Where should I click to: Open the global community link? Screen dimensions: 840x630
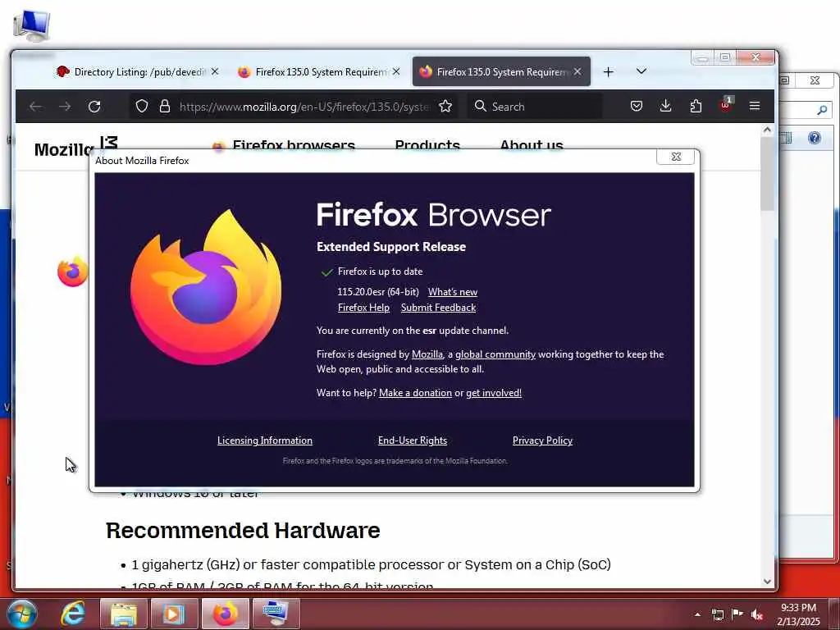point(495,354)
